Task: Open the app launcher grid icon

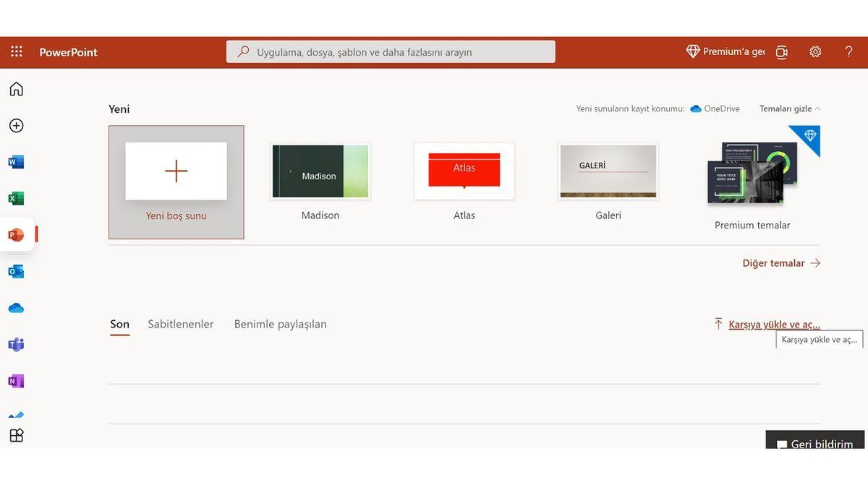Action: 16,51
